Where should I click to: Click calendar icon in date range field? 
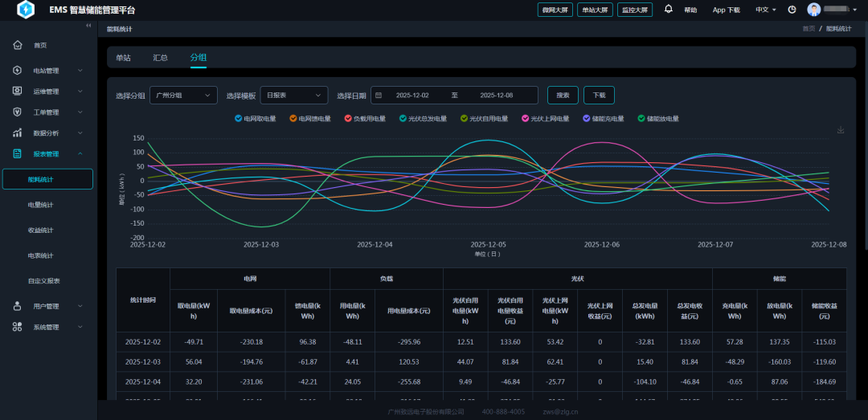click(x=379, y=96)
